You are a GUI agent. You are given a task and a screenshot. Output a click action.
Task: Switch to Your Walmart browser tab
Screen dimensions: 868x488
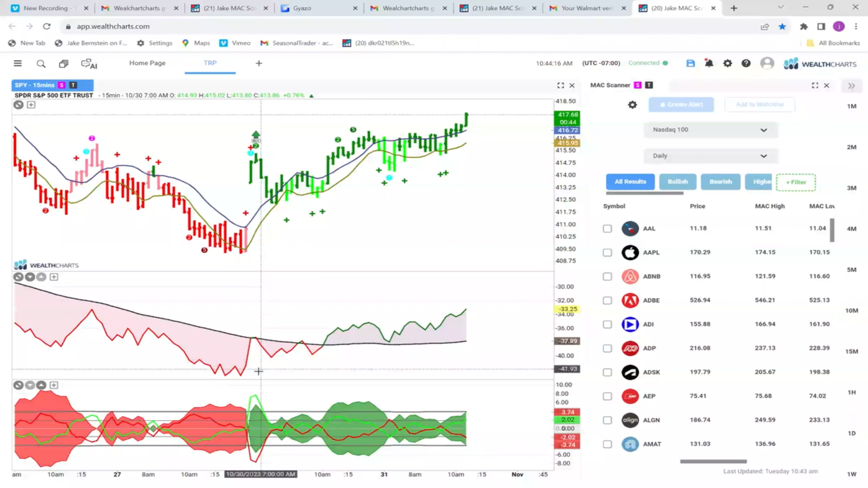(x=588, y=8)
